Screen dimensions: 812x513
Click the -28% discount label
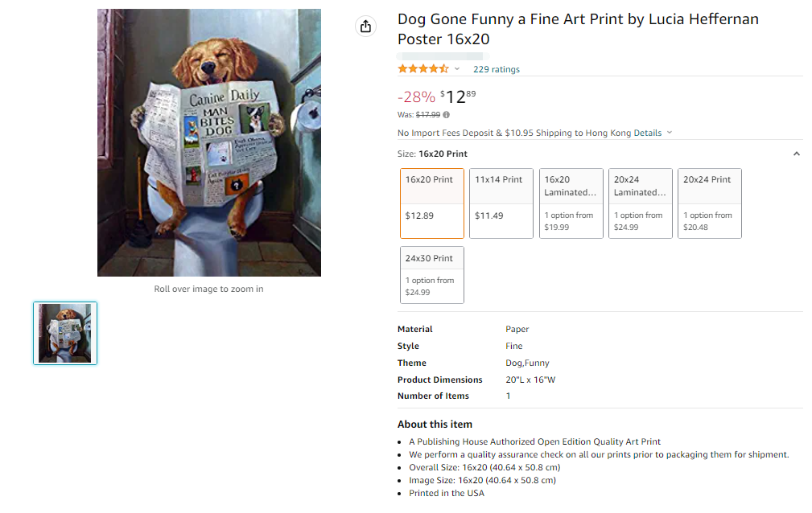coord(416,97)
